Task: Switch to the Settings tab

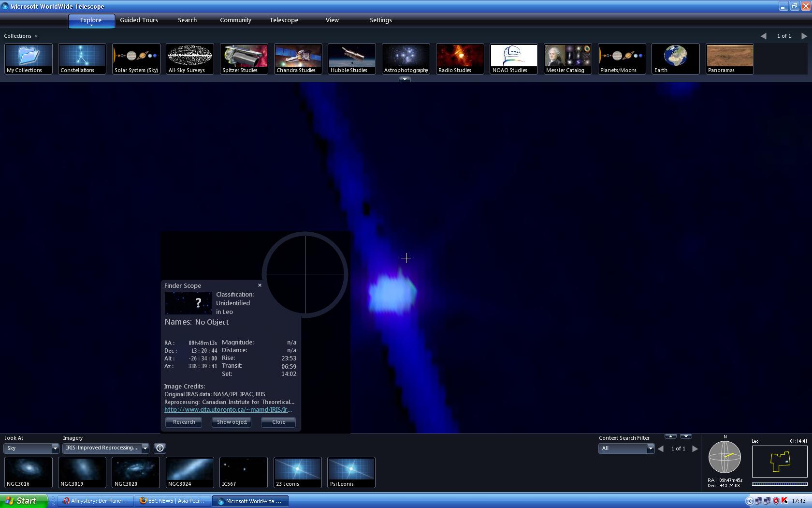Action: tap(381, 20)
